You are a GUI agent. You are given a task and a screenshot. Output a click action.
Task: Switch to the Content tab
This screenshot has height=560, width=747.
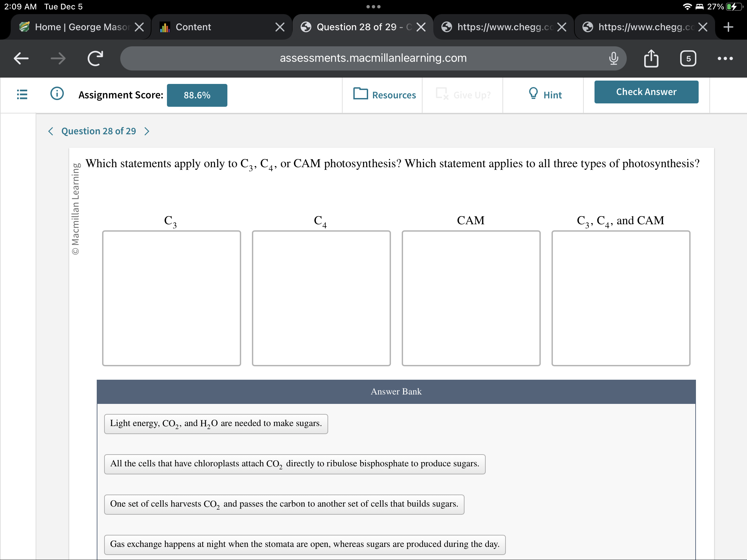click(216, 27)
